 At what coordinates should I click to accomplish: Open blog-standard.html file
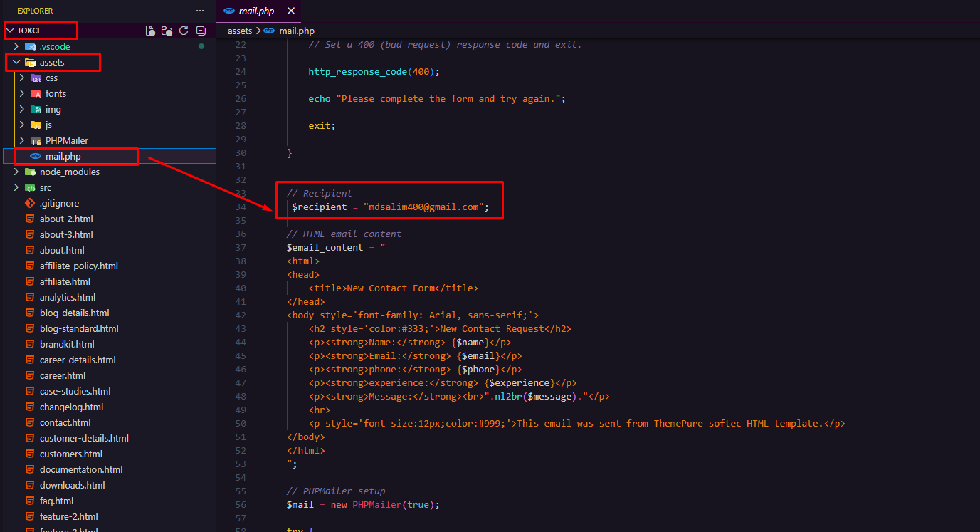click(108, 328)
